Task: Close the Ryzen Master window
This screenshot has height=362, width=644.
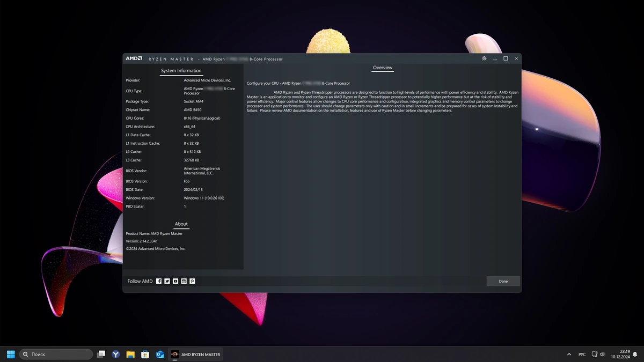Action: pyautogui.click(x=516, y=58)
